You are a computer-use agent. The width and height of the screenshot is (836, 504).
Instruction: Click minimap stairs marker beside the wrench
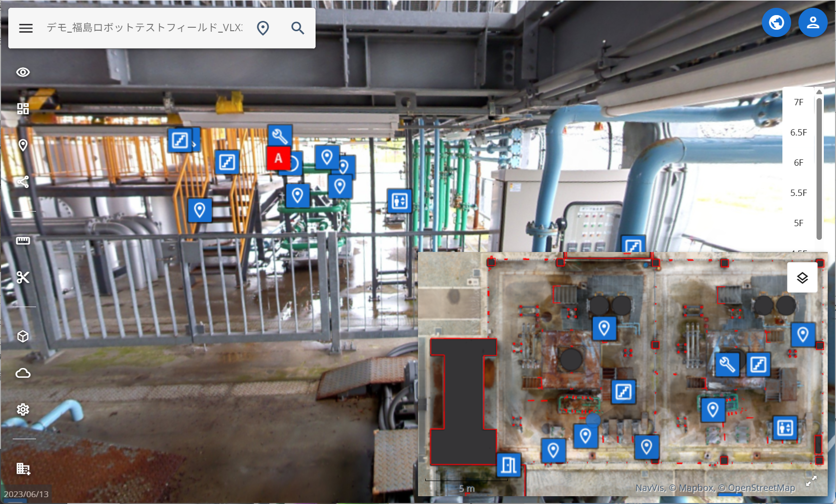[x=758, y=364]
